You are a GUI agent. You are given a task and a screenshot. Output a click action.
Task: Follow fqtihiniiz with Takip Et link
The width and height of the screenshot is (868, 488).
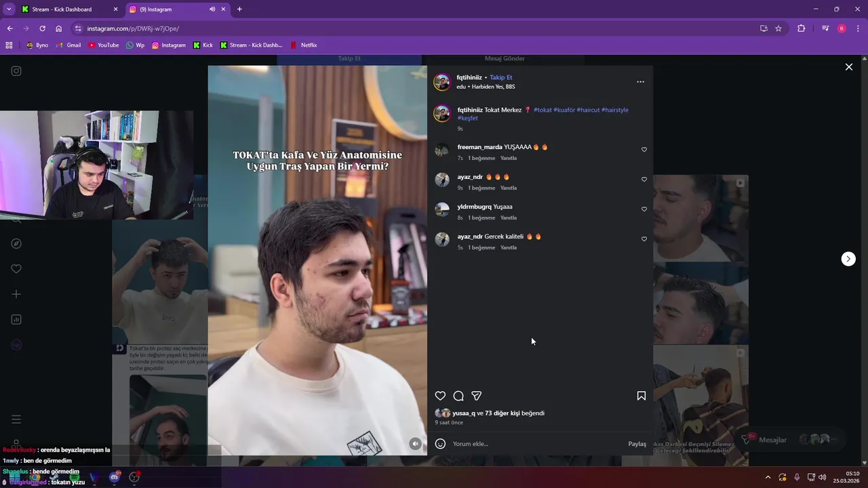(501, 77)
